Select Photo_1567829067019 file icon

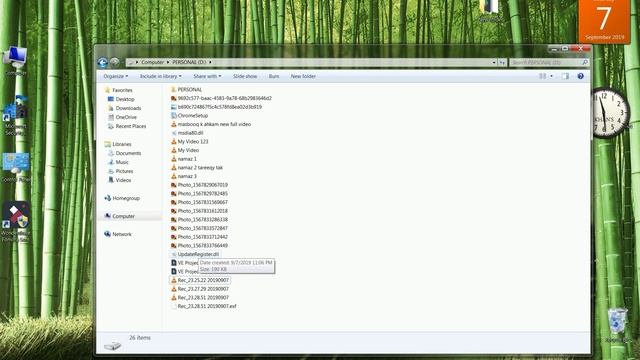pos(173,185)
